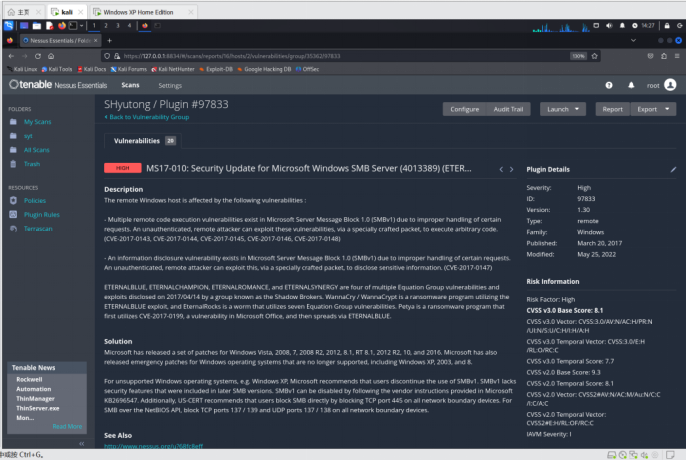
Task: Click the lock screen icon in Kali panel
Action: [667, 26]
